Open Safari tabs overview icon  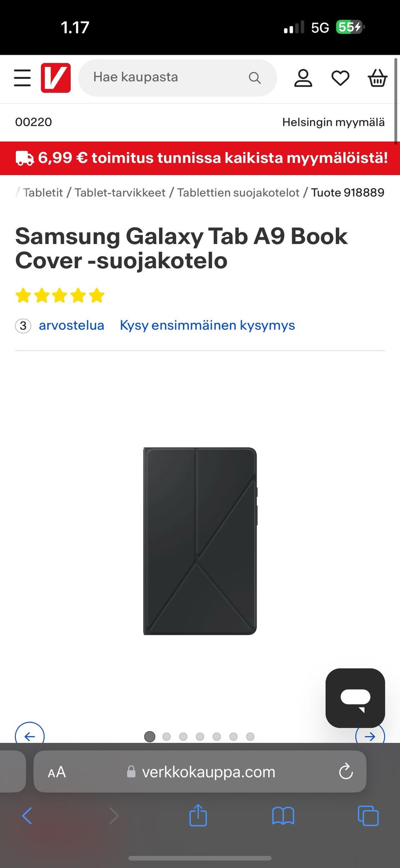pyautogui.click(x=368, y=816)
